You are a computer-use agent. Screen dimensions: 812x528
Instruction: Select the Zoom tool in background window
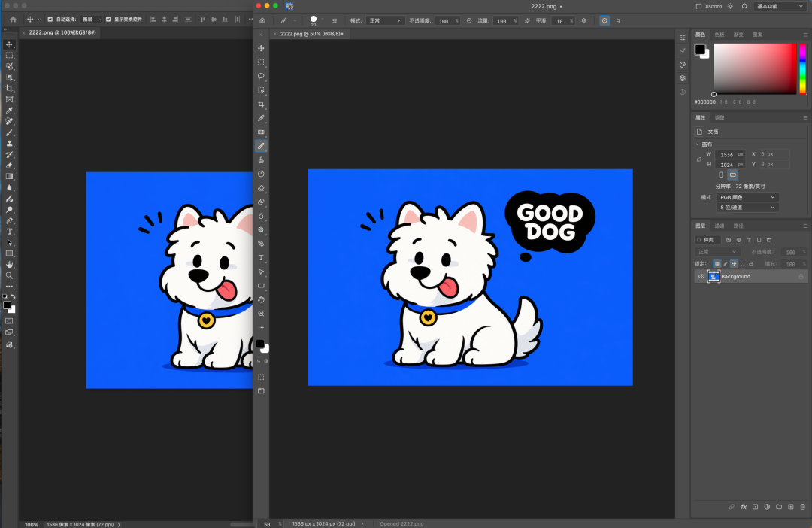click(9, 276)
